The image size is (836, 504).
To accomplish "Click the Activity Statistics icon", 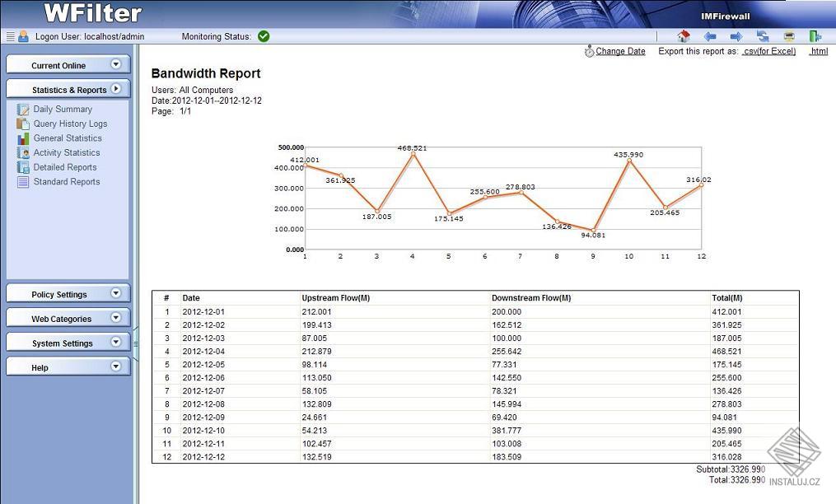I will (23, 152).
